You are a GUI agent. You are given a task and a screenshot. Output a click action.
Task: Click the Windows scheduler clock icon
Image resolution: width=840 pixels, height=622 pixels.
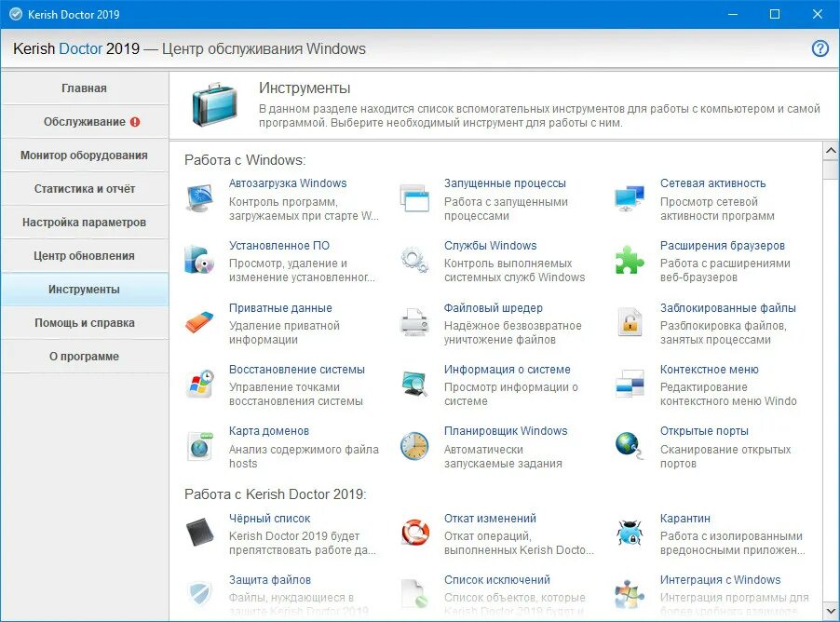pos(414,446)
